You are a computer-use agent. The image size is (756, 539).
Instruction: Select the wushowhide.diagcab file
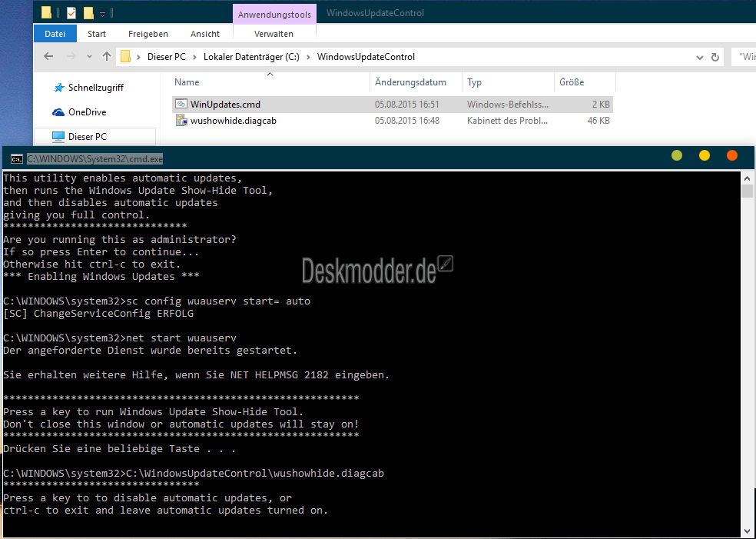234,121
